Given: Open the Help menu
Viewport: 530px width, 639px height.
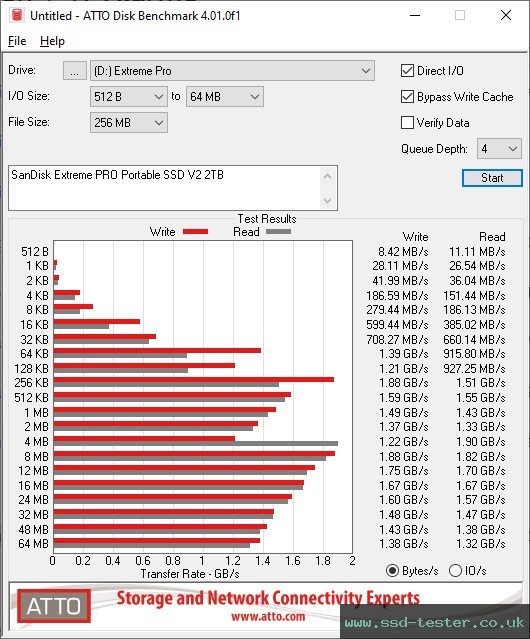Looking at the screenshot, I should (52, 41).
